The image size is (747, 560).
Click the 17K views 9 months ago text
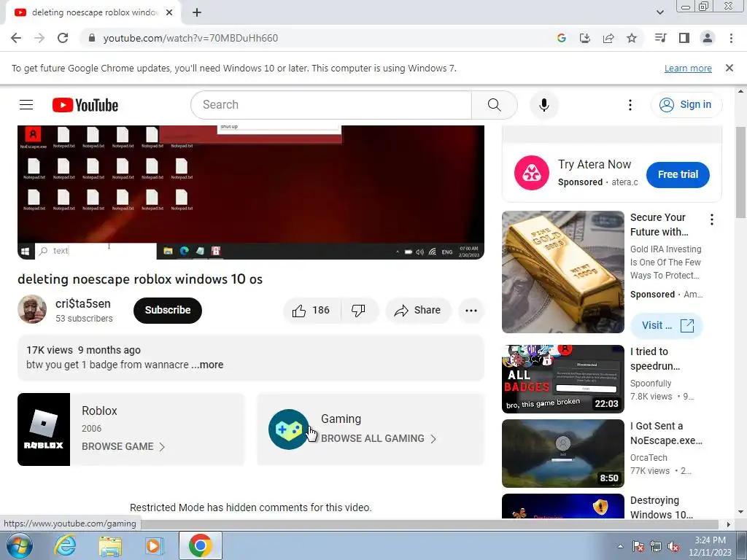[x=83, y=350]
